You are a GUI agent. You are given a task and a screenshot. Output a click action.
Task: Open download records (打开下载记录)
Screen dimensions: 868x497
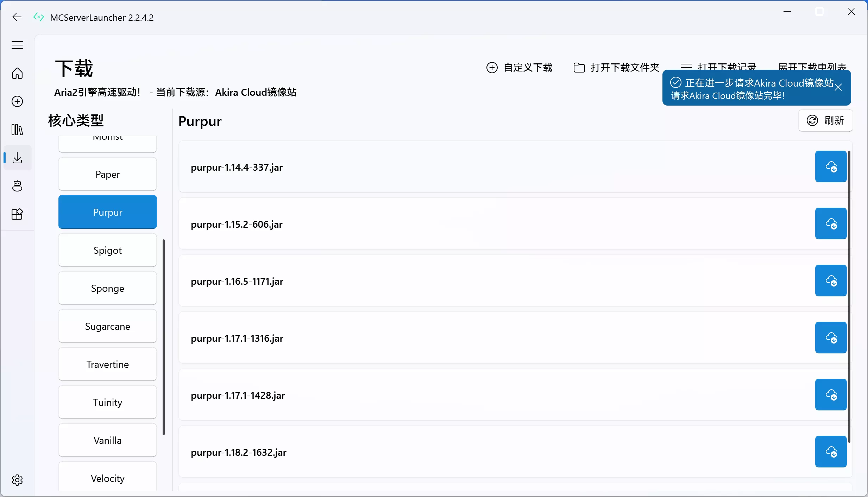pyautogui.click(x=718, y=67)
